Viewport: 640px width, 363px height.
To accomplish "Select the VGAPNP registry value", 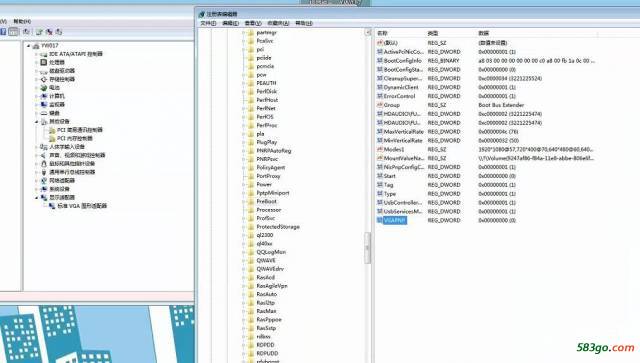I will [395, 220].
